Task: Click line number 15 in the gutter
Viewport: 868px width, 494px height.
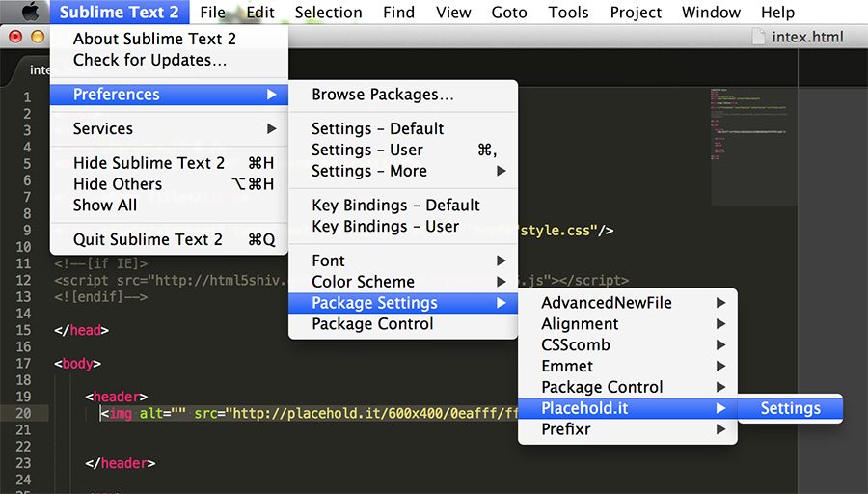Action: point(23,330)
